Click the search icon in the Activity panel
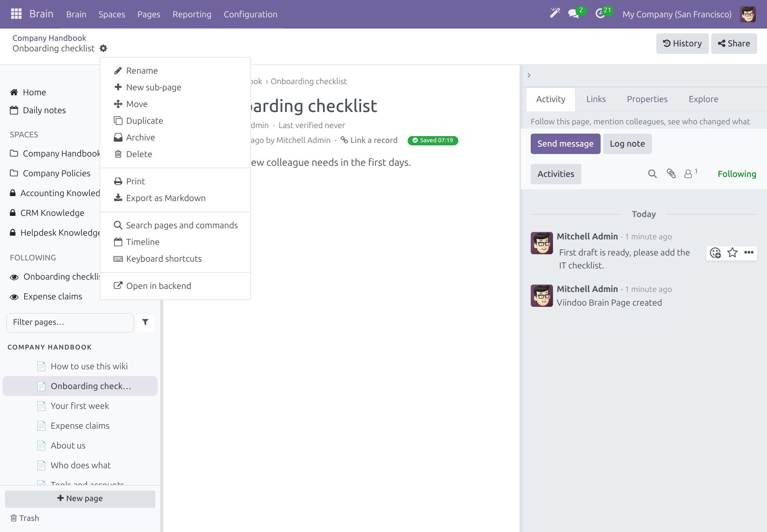Image resolution: width=767 pixels, height=532 pixels. coord(652,174)
